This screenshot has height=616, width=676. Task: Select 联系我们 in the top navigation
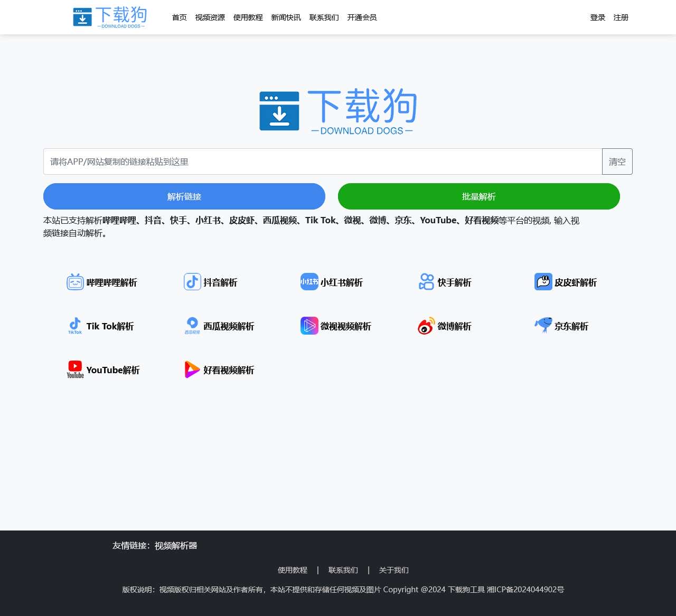click(324, 17)
